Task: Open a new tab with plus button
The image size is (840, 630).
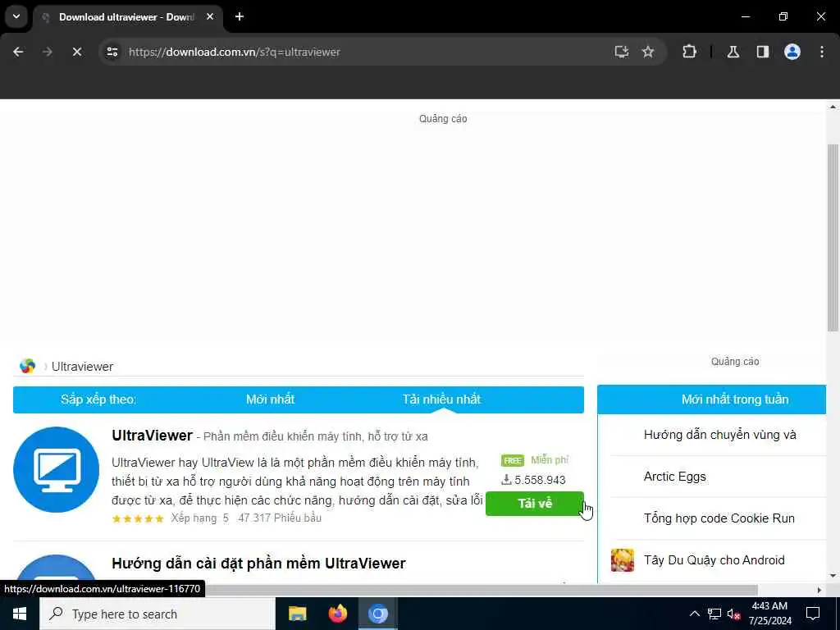Action: (x=240, y=16)
